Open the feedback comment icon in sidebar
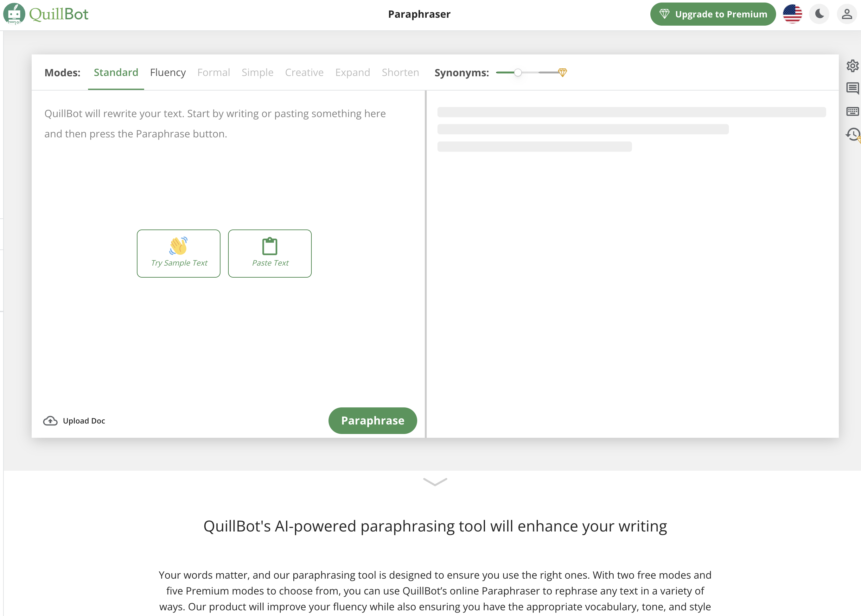The height and width of the screenshot is (616, 861). pos(852,88)
